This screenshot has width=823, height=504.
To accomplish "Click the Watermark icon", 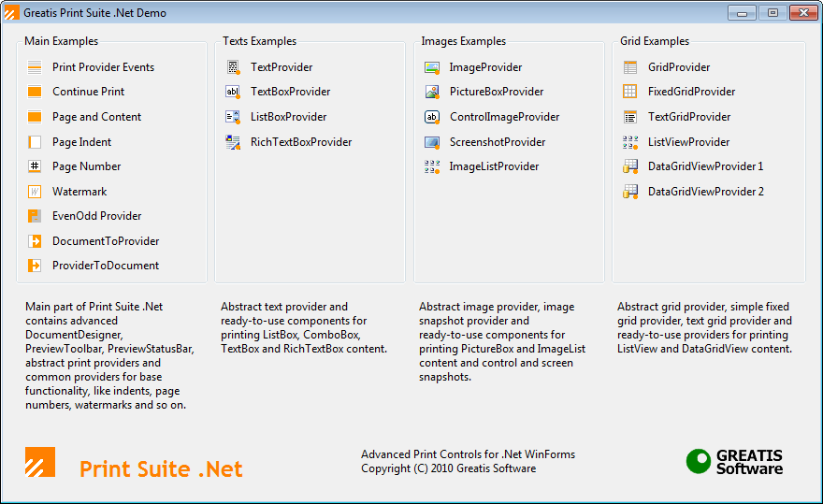I will coord(35,192).
